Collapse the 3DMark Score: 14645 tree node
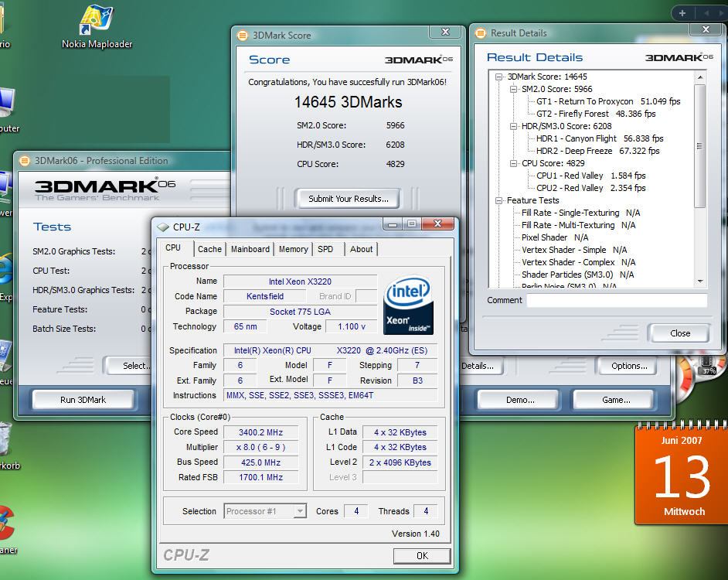The height and width of the screenshot is (580, 728). tap(498, 77)
